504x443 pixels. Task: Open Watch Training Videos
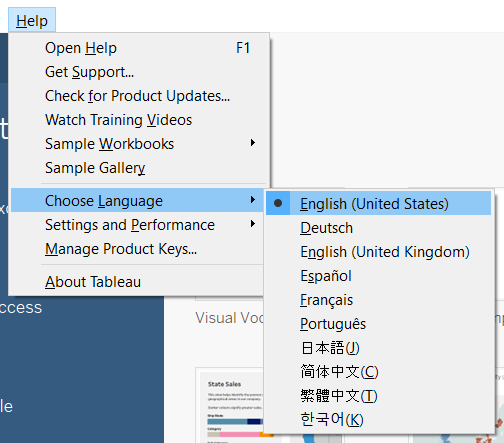point(139,120)
